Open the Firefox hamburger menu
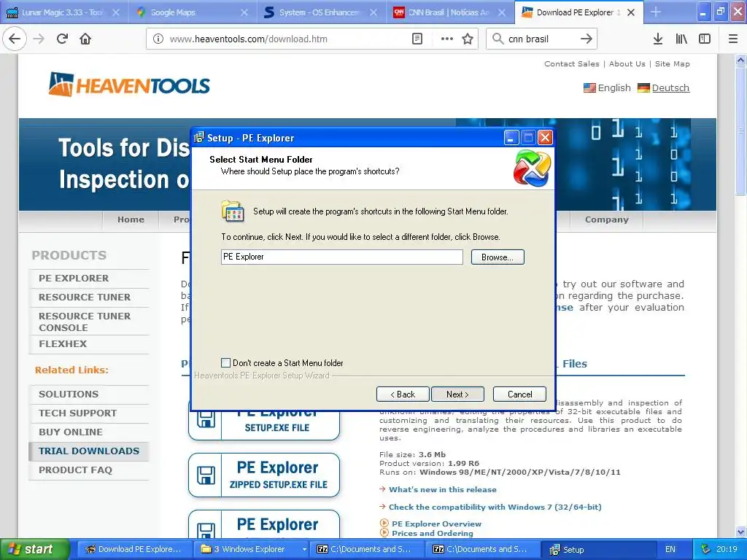 (x=733, y=39)
